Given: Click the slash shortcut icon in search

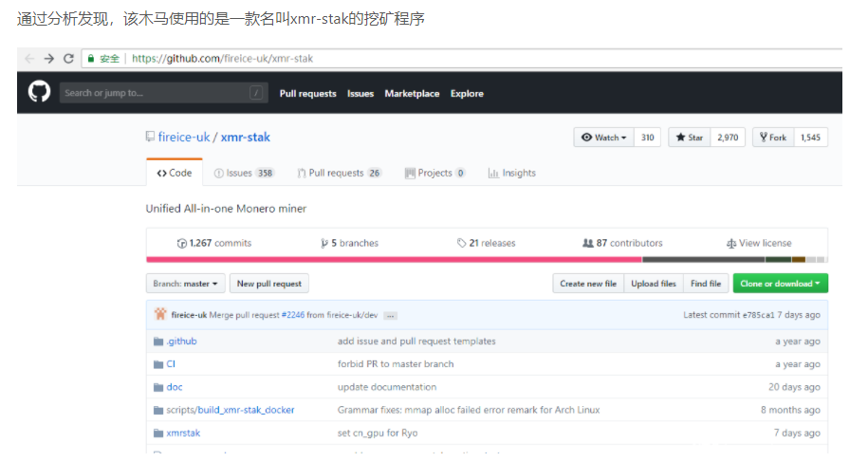Looking at the screenshot, I should (x=256, y=93).
